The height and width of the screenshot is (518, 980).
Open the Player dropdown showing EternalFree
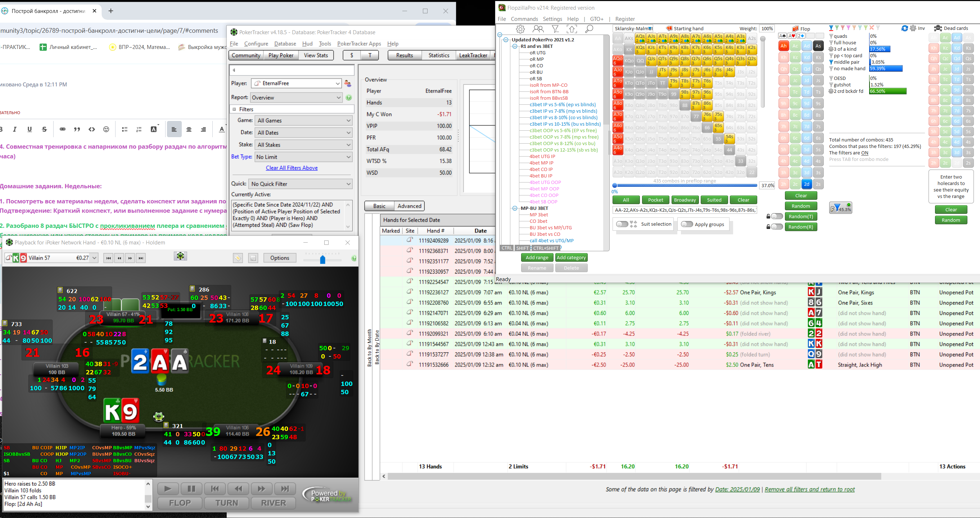296,84
